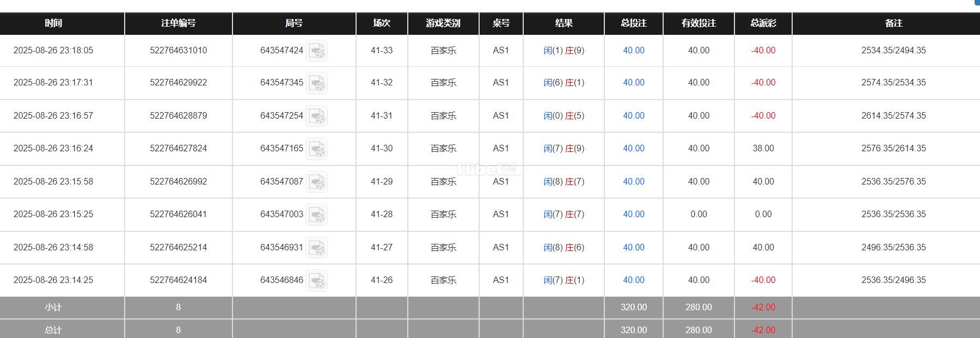Open video replay for game 643547003
Screen dimensions: 980x338
pos(319,215)
